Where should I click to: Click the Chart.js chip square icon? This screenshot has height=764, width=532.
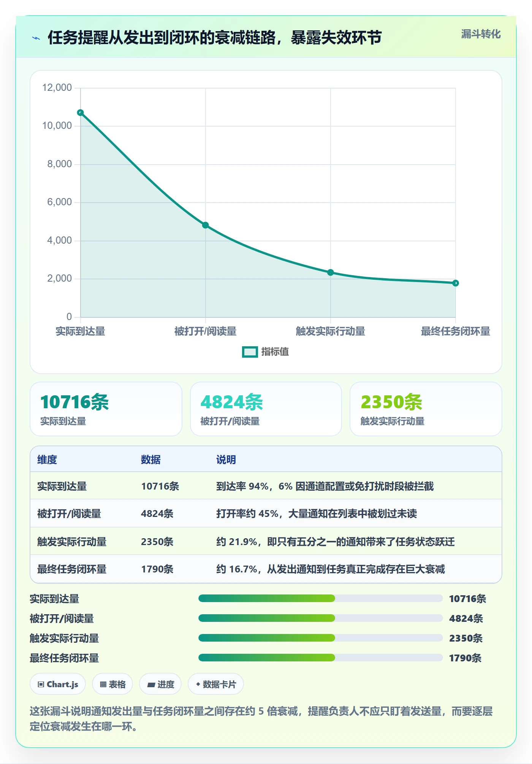tap(41, 685)
